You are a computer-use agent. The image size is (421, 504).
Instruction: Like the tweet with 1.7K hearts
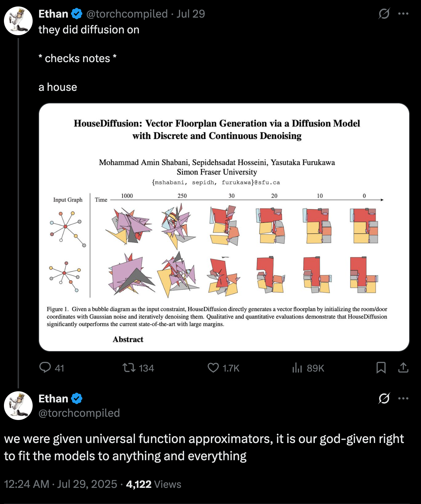tap(213, 368)
